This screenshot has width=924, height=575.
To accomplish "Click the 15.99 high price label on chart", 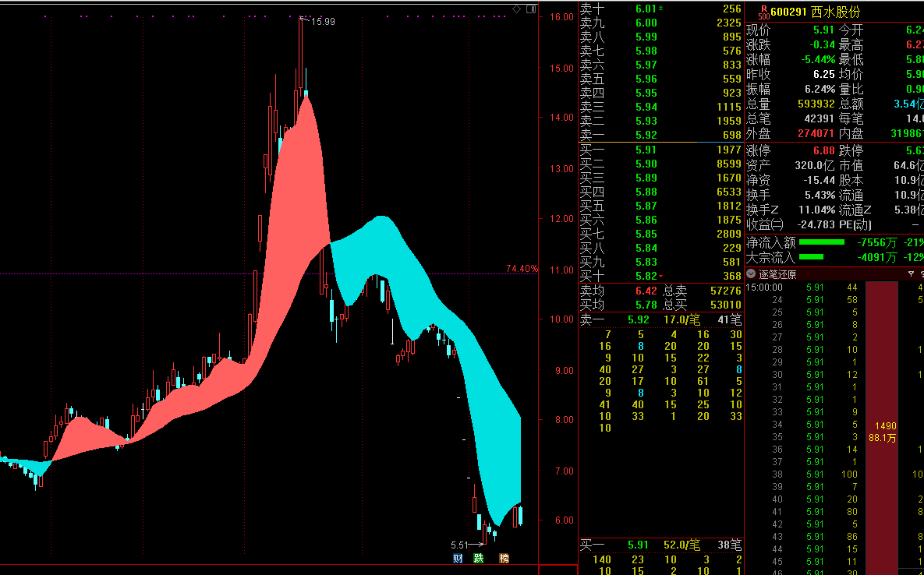I will pyautogui.click(x=323, y=22).
